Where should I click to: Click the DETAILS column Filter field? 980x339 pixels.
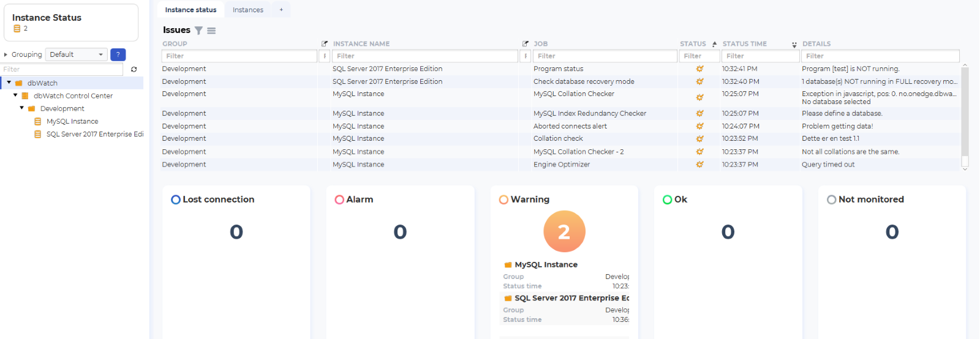point(881,56)
